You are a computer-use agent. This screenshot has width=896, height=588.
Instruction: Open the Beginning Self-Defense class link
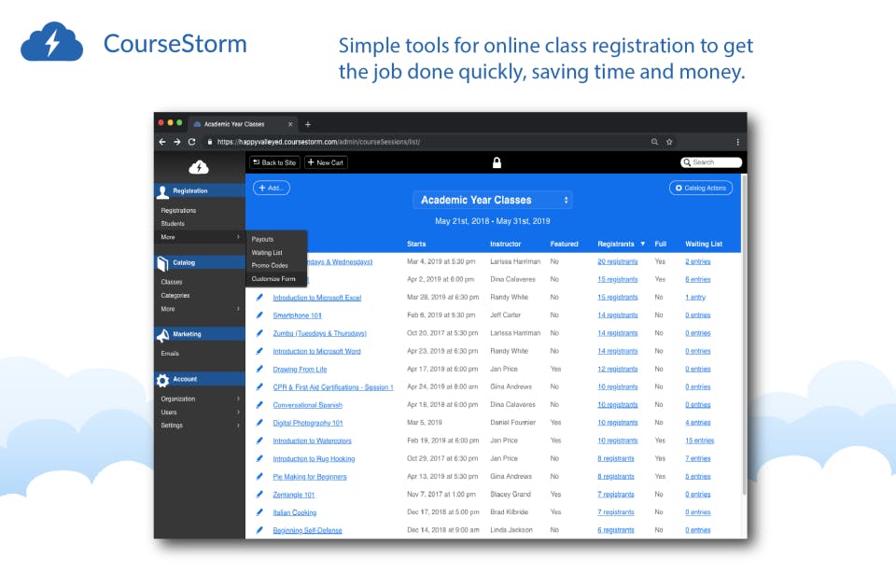[307, 530]
